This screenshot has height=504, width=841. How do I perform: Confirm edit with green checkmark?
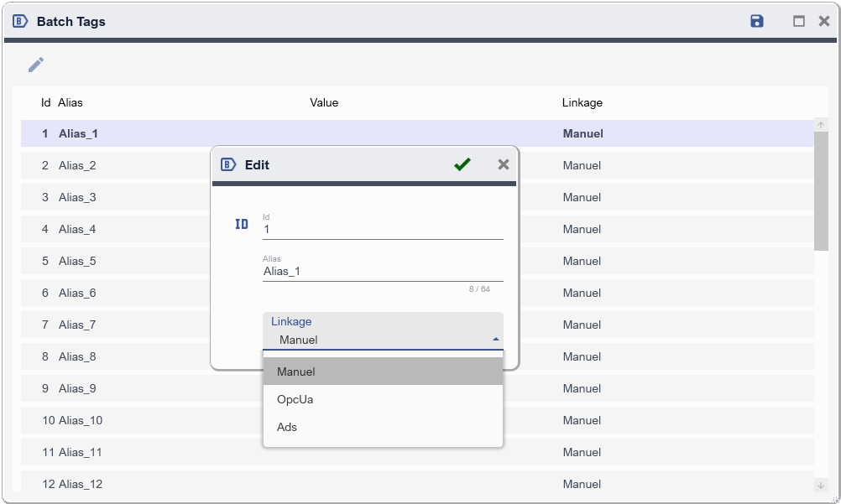click(462, 164)
